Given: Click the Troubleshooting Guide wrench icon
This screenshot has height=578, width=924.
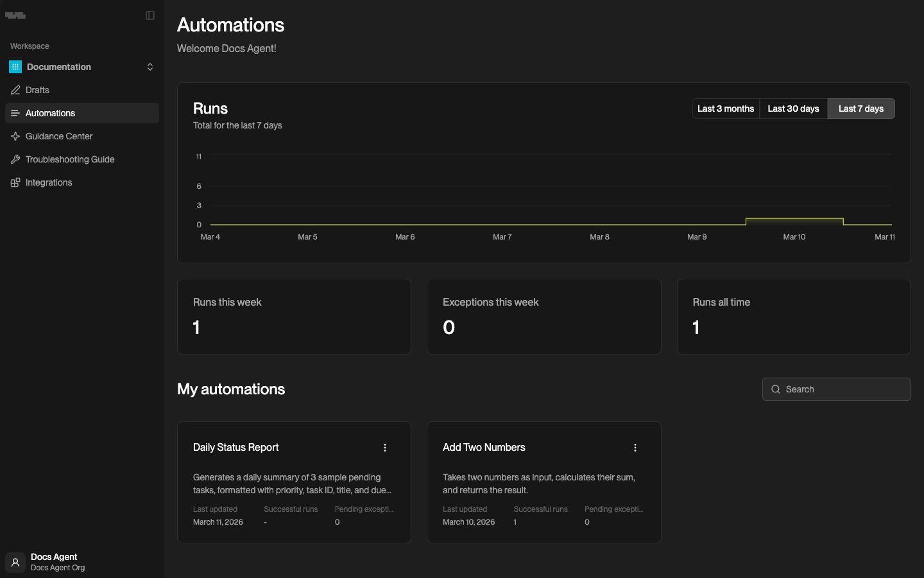Looking at the screenshot, I should [15, 159].
